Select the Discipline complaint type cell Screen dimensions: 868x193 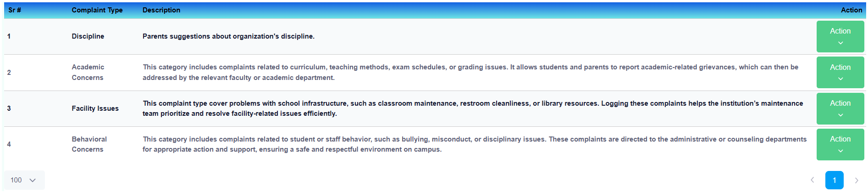click(88, 36)
